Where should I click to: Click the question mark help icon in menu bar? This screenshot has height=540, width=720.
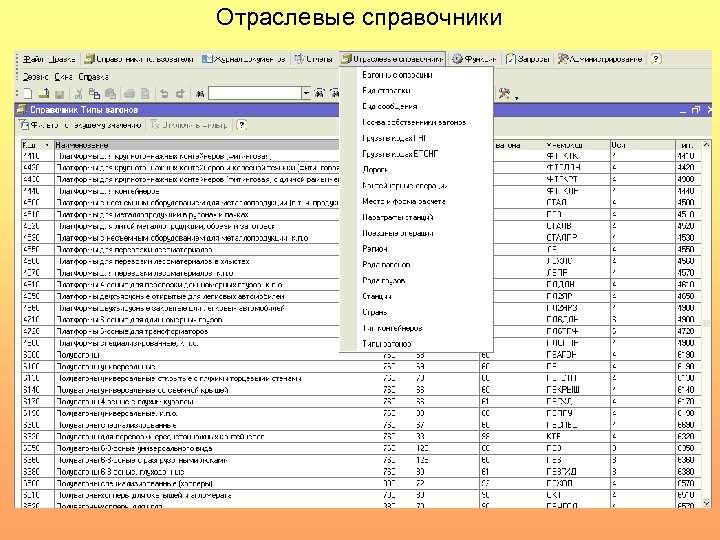coord(656,59)
